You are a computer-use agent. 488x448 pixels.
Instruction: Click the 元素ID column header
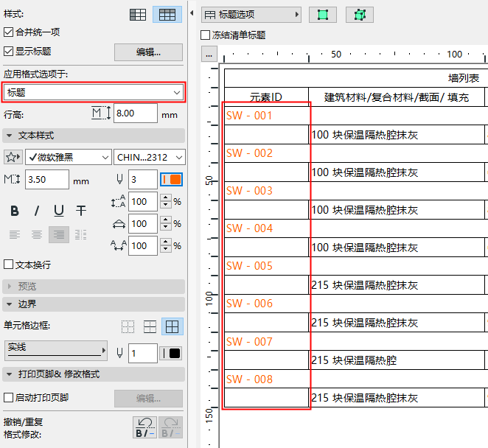coord(266,97)
